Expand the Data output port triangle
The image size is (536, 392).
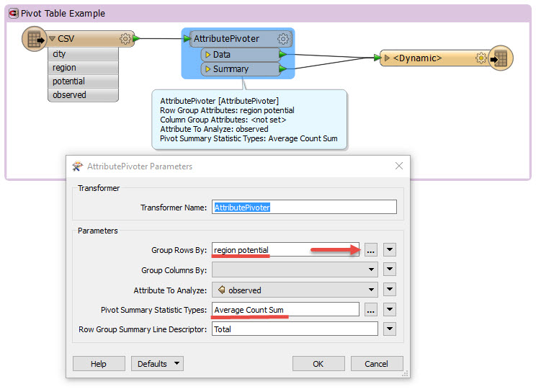207,55
